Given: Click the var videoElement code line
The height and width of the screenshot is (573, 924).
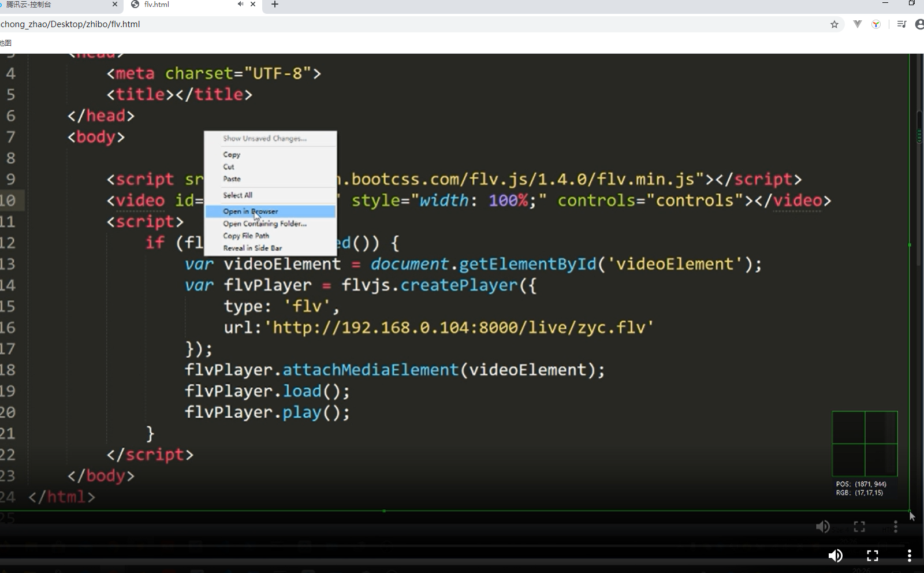Looking at the screenshot, I should click(x=474, y=264).
